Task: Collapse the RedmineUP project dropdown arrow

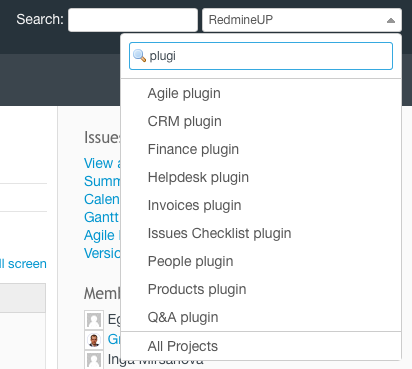Action: 391,21
